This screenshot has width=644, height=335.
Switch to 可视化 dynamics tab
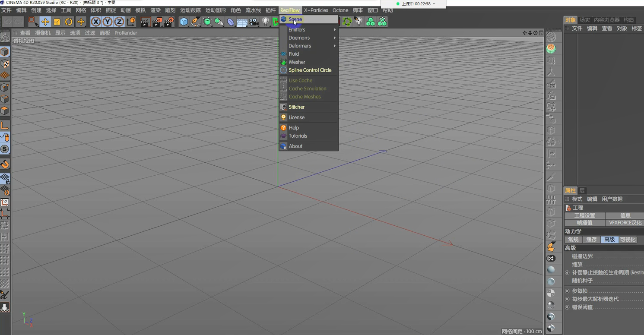628,240
